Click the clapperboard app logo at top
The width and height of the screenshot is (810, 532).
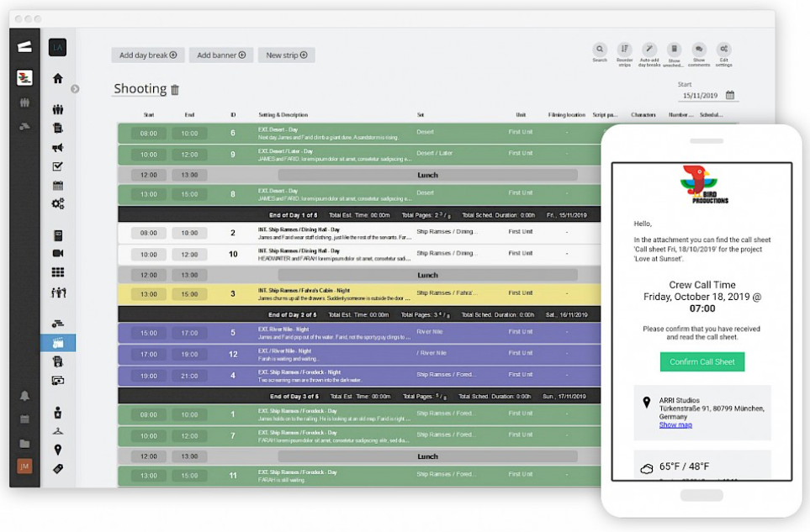pos(24,47)
